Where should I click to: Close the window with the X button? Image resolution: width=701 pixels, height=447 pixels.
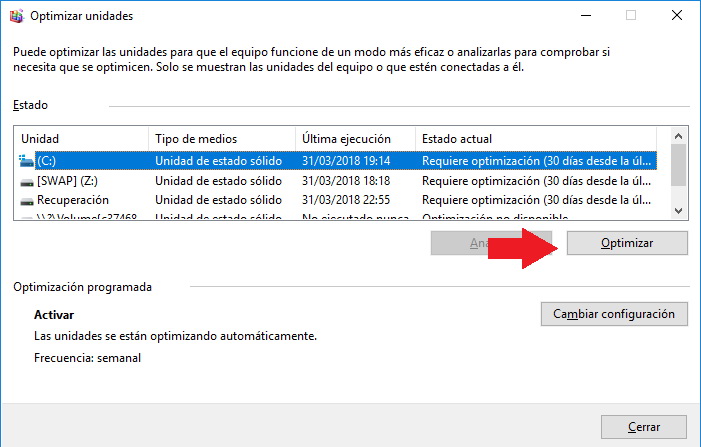(x=677, y=16)
